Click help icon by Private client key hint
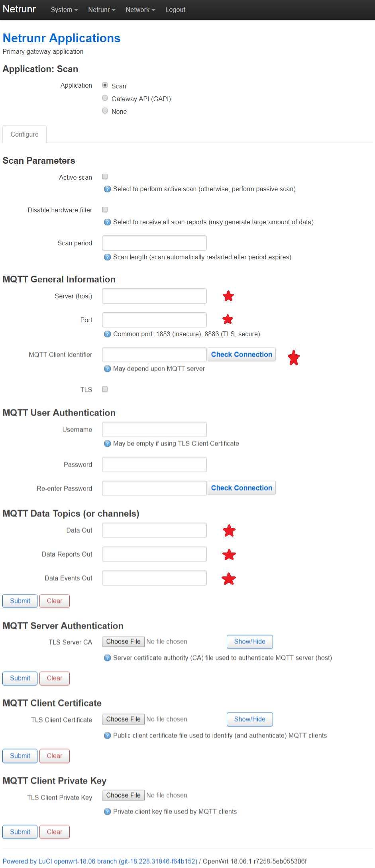This screenshot has width=375, height=868. 107,812
